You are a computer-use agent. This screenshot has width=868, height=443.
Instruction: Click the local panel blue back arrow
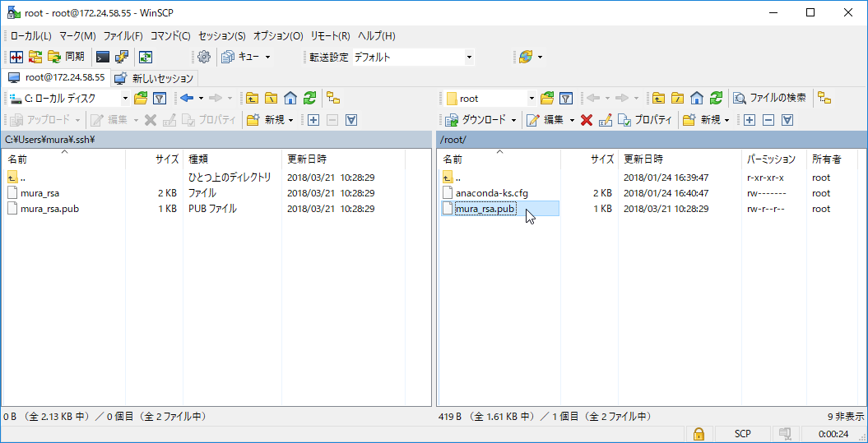click(187, 99)
